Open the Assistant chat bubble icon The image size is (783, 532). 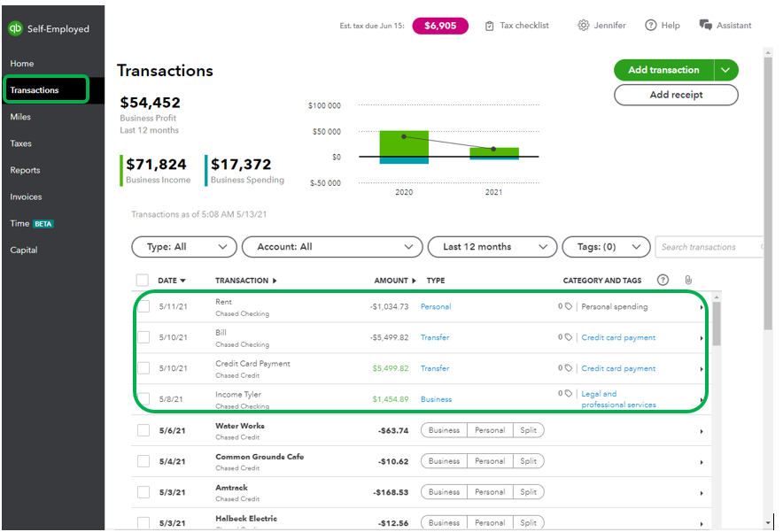[705, 25]
